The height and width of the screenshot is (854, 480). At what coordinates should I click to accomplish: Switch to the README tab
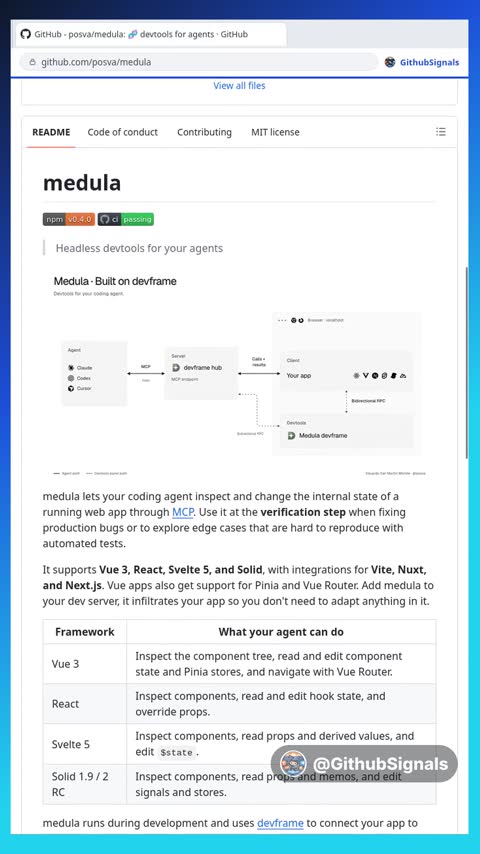[51, 132]
